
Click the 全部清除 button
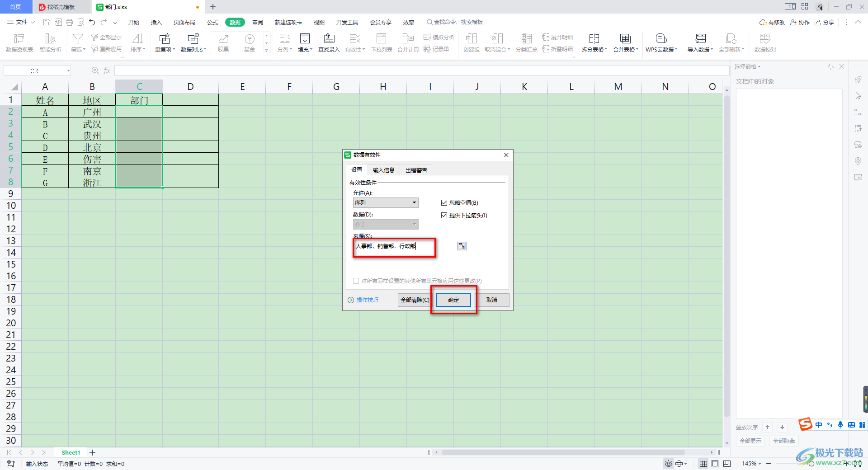click(414, 300)
